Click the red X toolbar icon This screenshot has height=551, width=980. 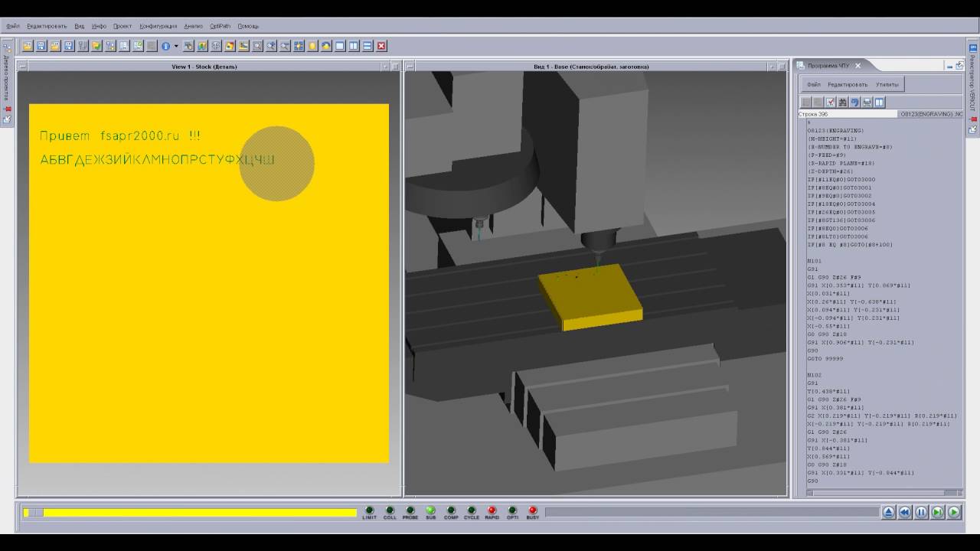pos(381,46)
